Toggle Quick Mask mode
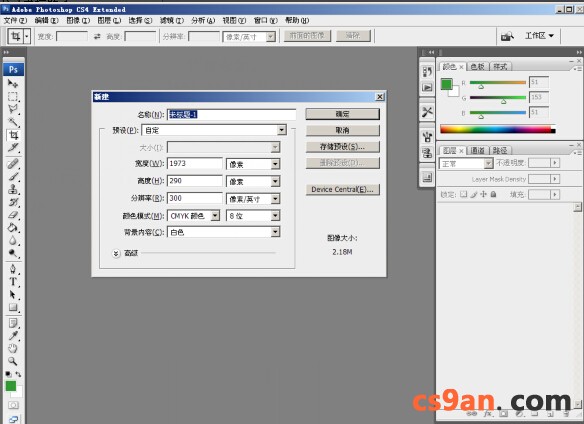The width and height of the screenshot is (584, 424). 13,405
